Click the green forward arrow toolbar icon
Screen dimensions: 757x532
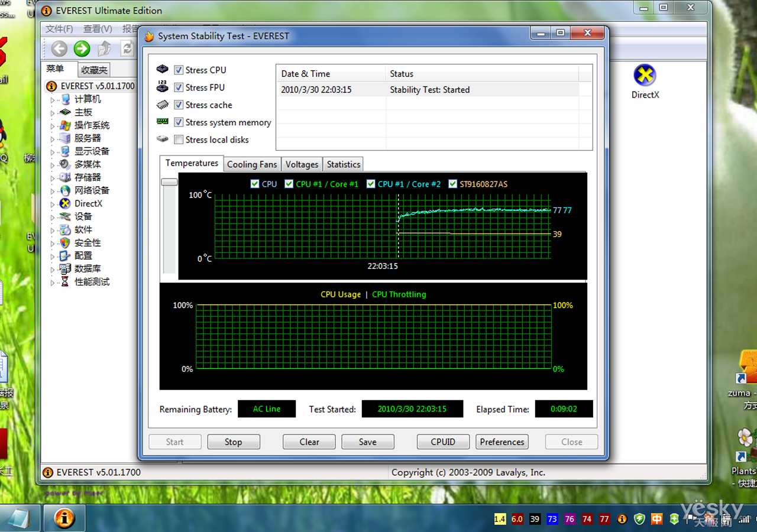(x=82, y=48)
